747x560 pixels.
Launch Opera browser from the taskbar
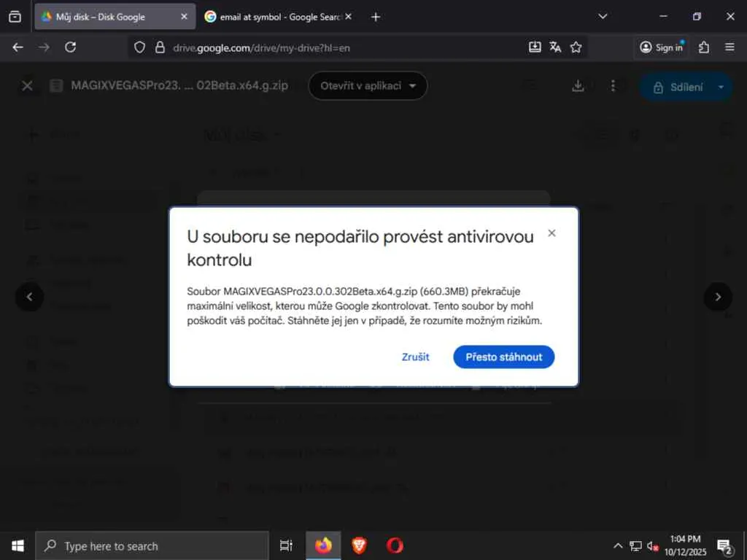pyautogui.click(x=395, y=545)
